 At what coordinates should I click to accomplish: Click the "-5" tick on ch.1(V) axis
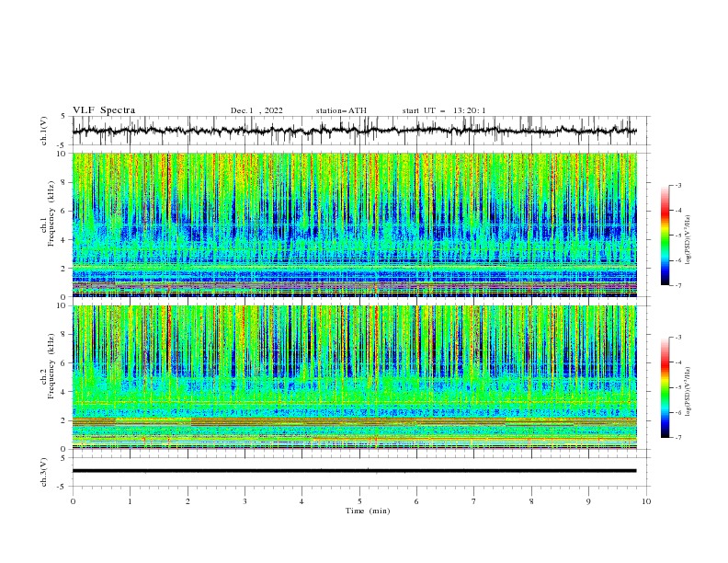[62, 145]
